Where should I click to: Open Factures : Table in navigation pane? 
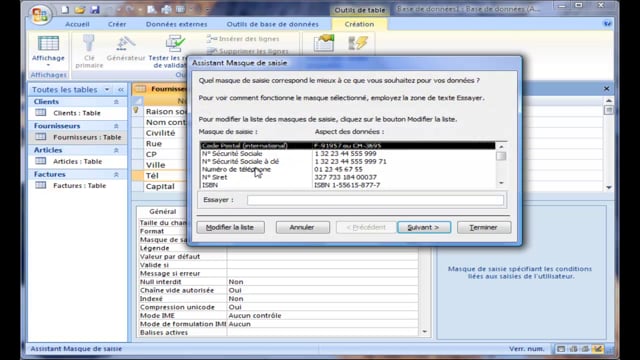(x=80, y=185)
